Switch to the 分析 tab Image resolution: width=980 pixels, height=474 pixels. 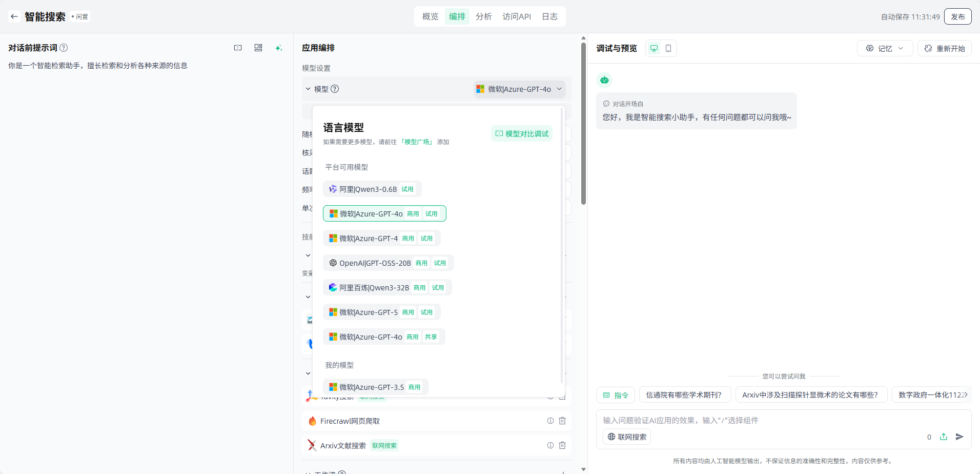(x=483, y=16)
